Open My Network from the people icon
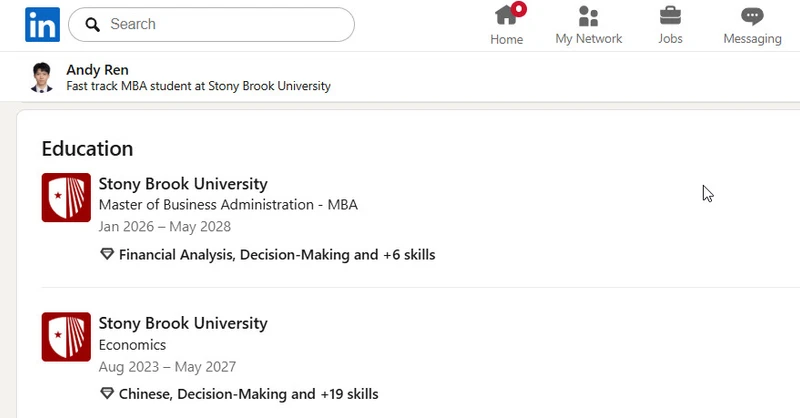Screen dimensions: 800x418 [588, 16]
